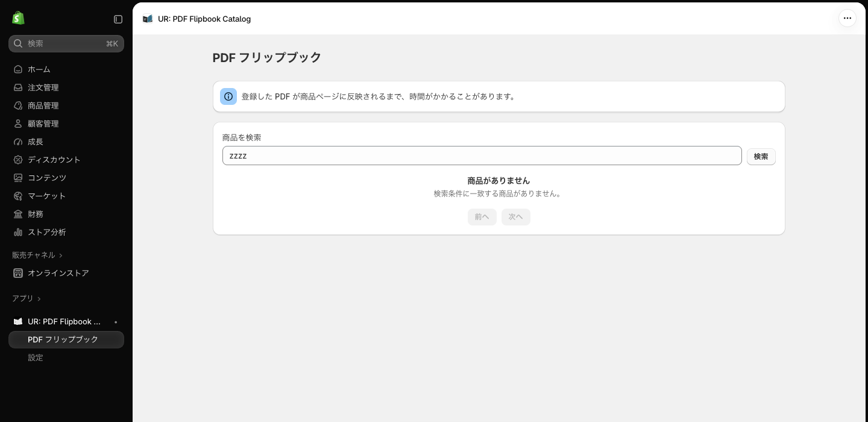Click the ⌘K shortcut hint
The image size is (868, 422).
tap(112, 43)
